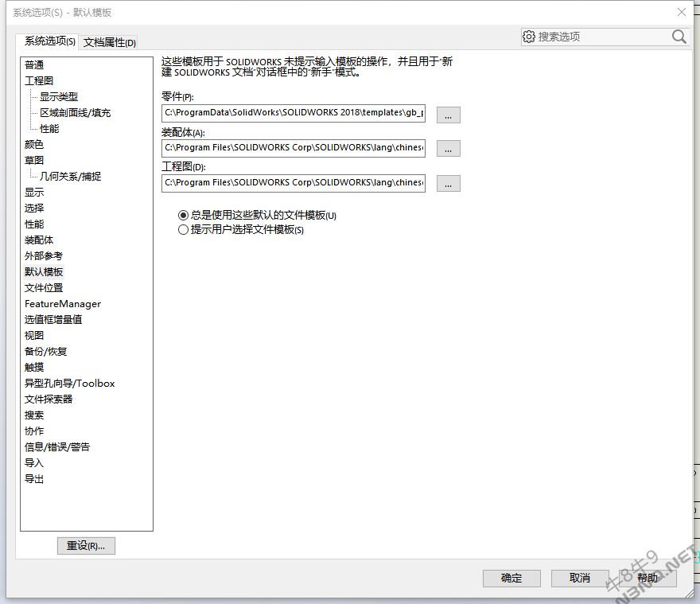Screen dimensions: 700x604
Task: Select 外部参考 in options tree
Action: click(x=43, y=256)
